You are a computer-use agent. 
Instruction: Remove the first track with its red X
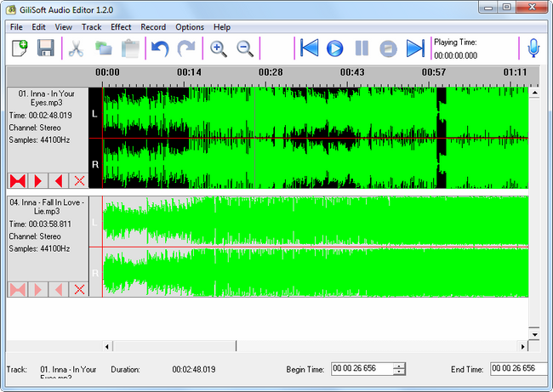point(79,180)
